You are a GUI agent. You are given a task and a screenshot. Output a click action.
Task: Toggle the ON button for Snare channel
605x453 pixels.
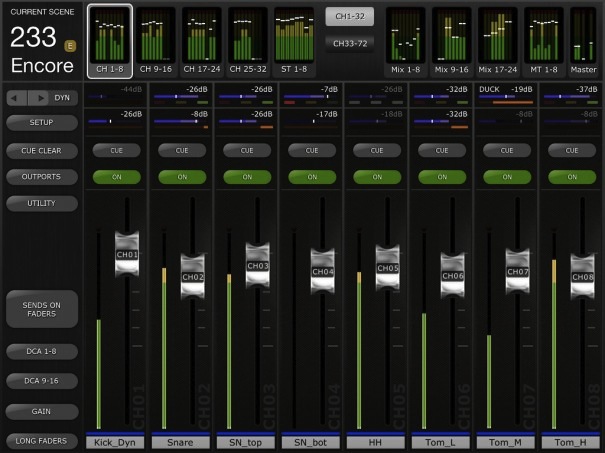click(181, 176)
